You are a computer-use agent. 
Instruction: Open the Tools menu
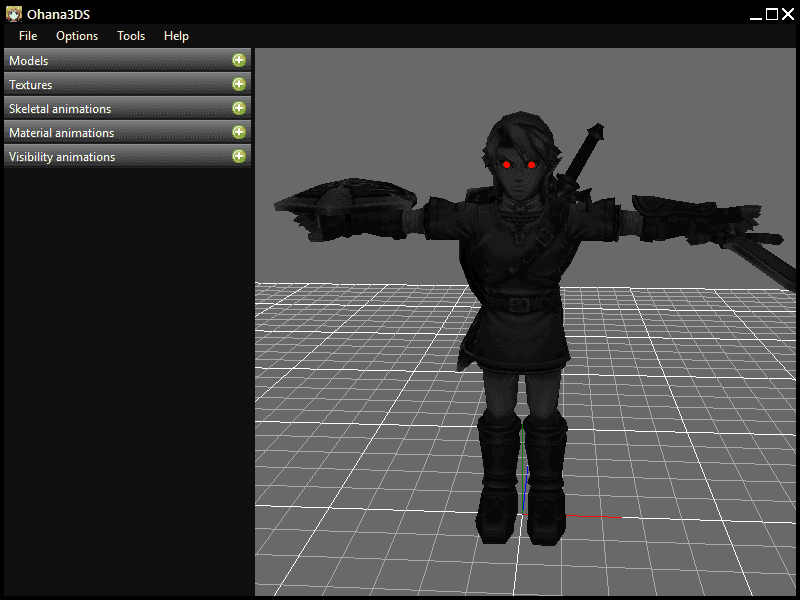131,36
